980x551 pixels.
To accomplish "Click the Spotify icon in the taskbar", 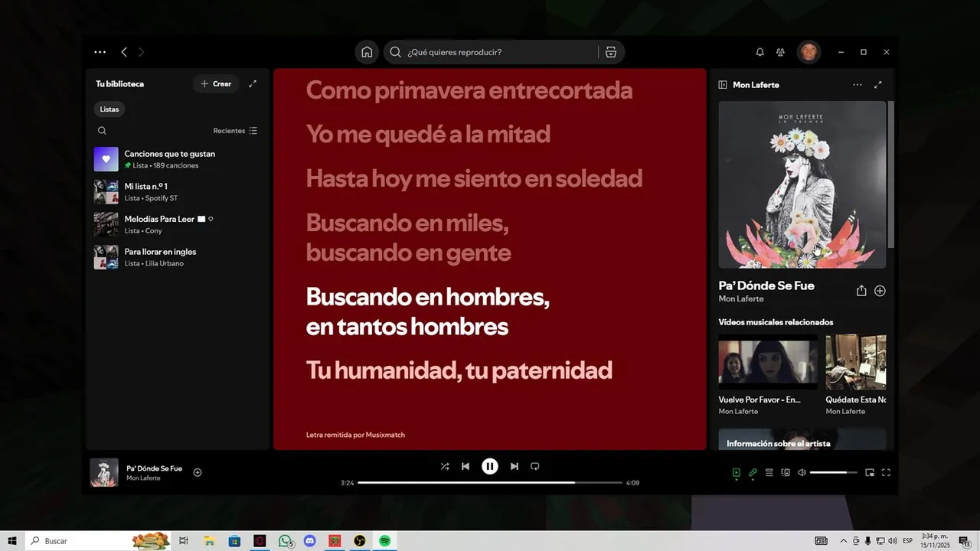I will pyautogui.click(x=384, y=541).
